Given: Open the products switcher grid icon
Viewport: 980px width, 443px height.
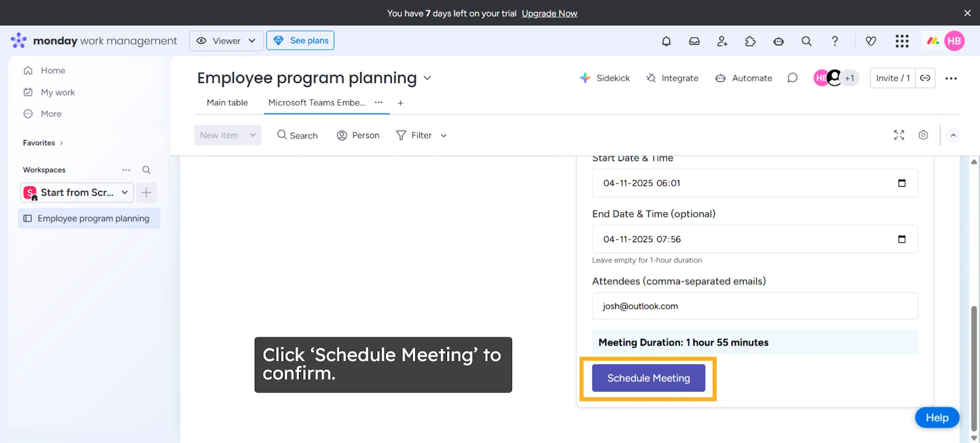Looking at the screenshot, I should (902, 41).
